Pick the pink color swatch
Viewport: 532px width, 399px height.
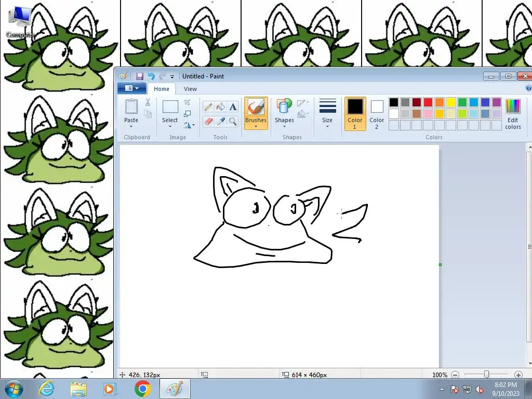tap(428, 114)
